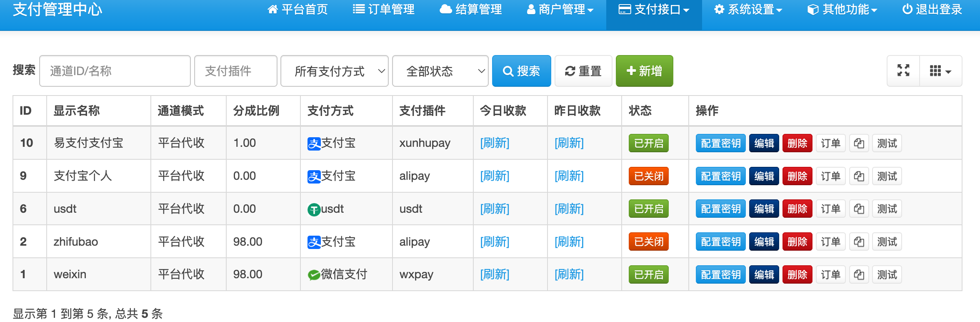980x322 pixels.
Task: Open the 全部状态 filter dropdown
Action: 440,71
